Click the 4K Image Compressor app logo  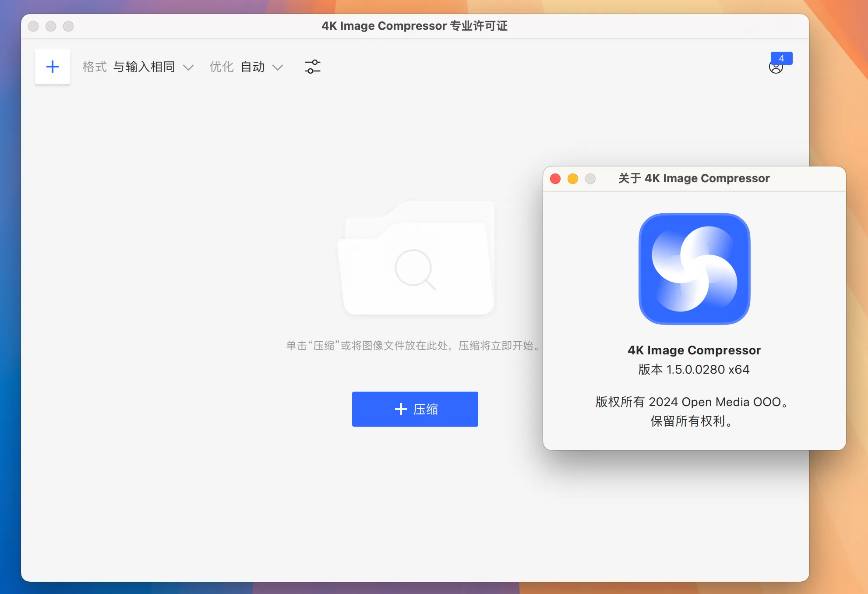695,269
